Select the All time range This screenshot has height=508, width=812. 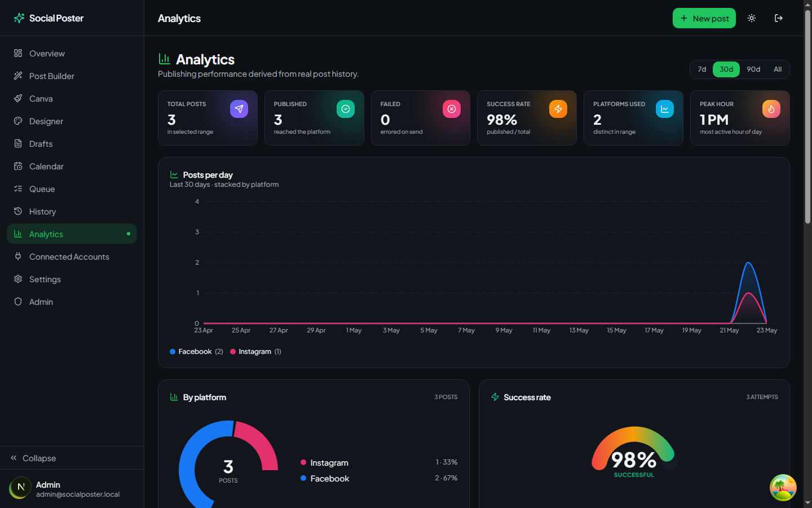778,69
